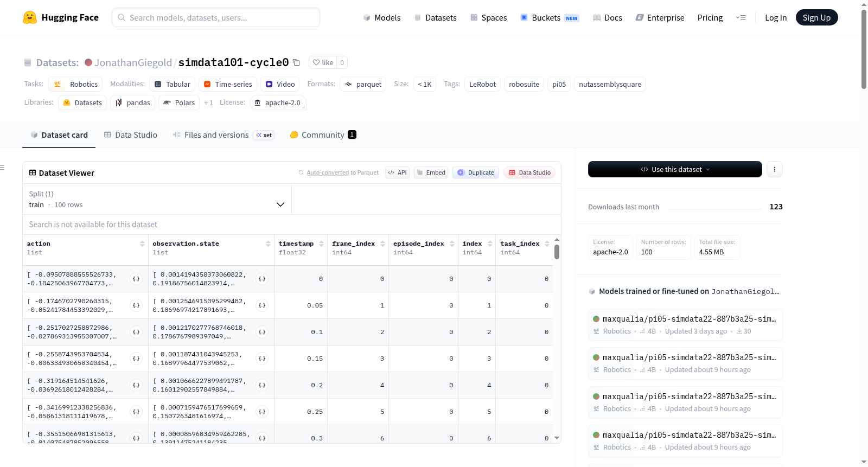Open the model card updated 3 days ago

(685, 325)
